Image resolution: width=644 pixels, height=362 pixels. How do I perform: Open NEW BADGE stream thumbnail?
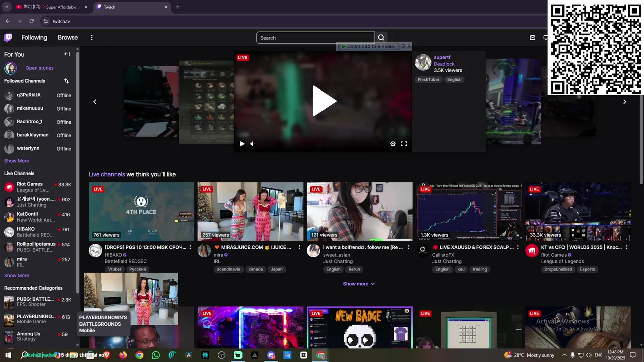click(360, 327)
